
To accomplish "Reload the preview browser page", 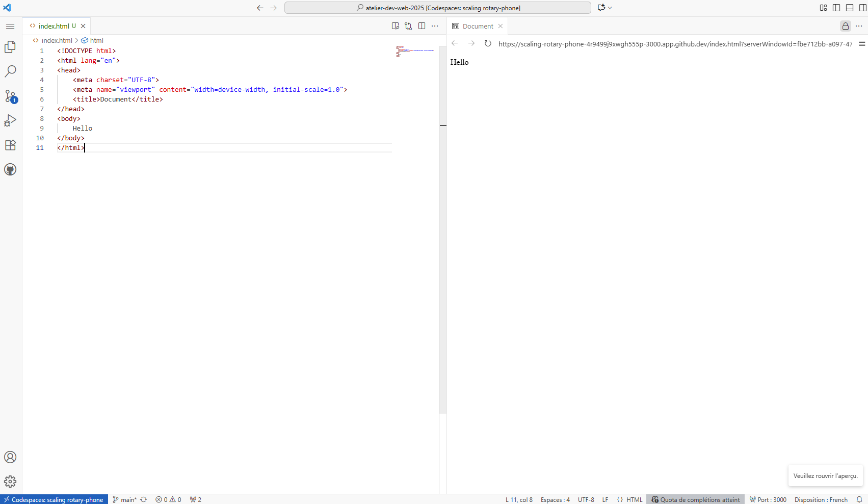I will (x=488, y=44).
